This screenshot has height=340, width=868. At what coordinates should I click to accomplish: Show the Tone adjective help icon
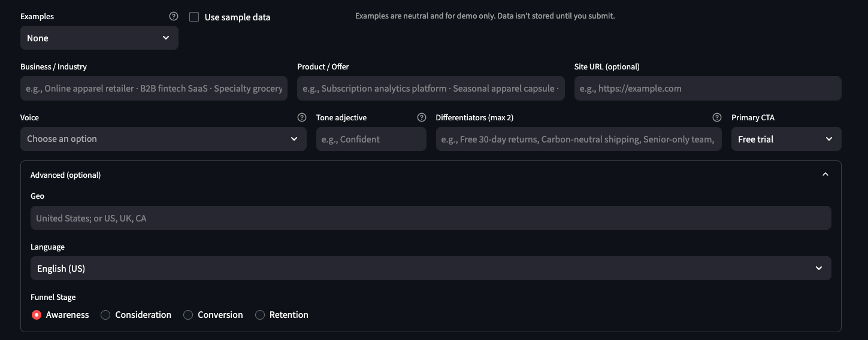(422, 117)
